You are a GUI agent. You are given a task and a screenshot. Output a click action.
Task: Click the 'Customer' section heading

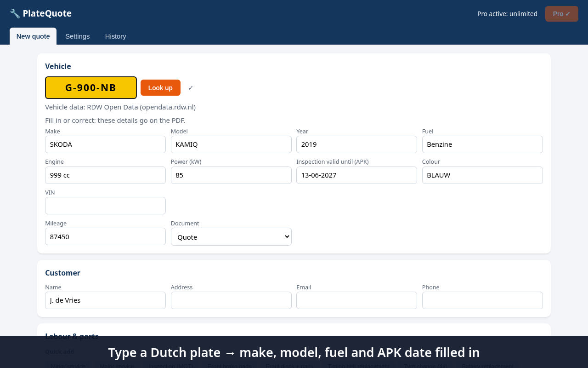click(62, 273)
